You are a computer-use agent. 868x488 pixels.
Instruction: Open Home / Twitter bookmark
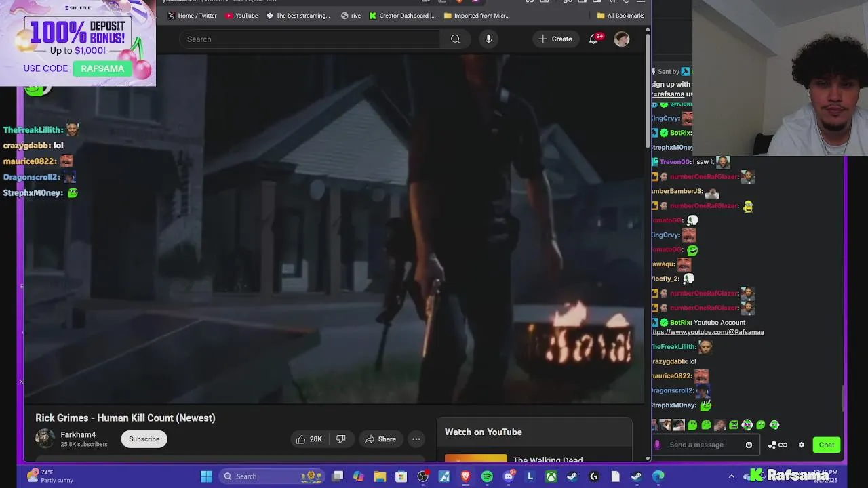pos(192,16)
